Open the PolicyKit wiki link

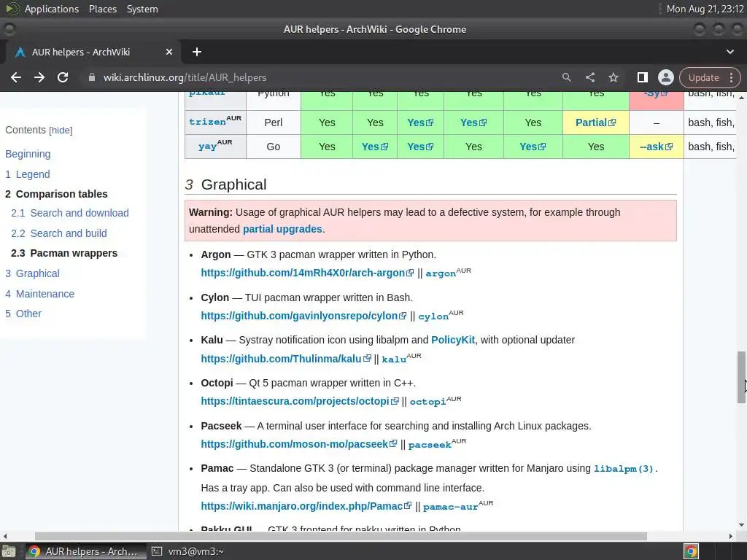[x=452, y=340]
